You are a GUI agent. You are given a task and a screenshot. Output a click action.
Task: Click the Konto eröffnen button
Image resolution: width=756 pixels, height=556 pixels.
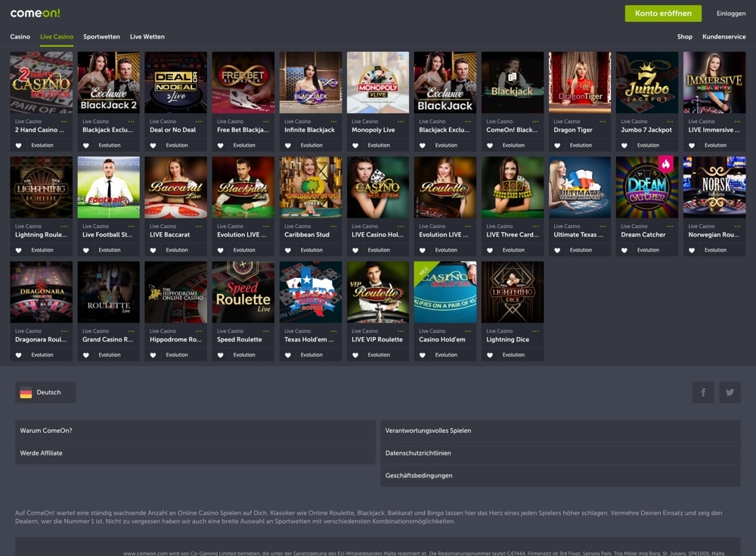click(663, 14)
